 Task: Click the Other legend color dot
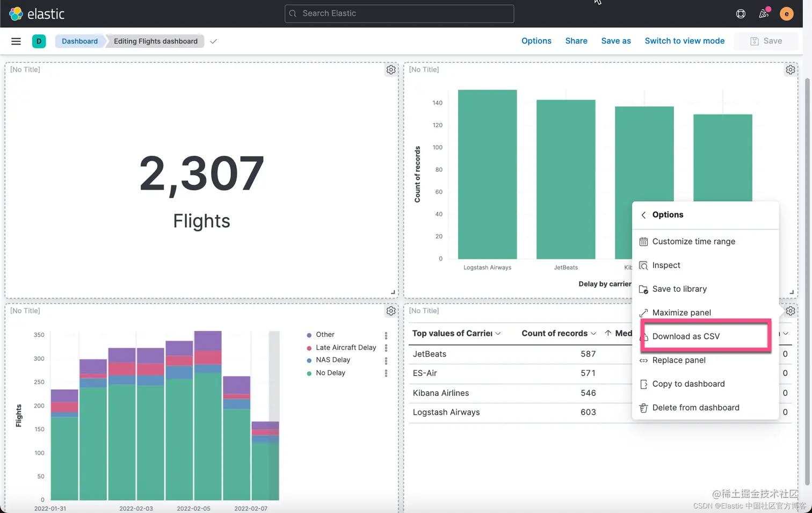309,335
